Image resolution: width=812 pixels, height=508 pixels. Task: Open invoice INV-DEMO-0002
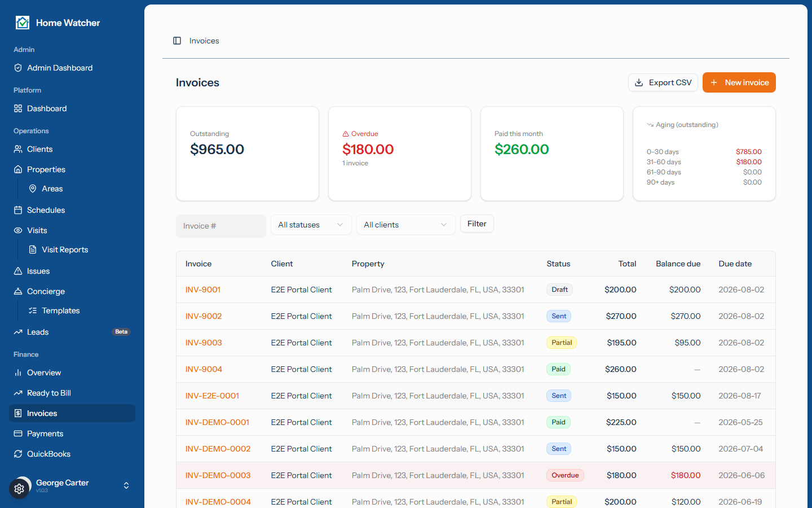coord(218,449)
